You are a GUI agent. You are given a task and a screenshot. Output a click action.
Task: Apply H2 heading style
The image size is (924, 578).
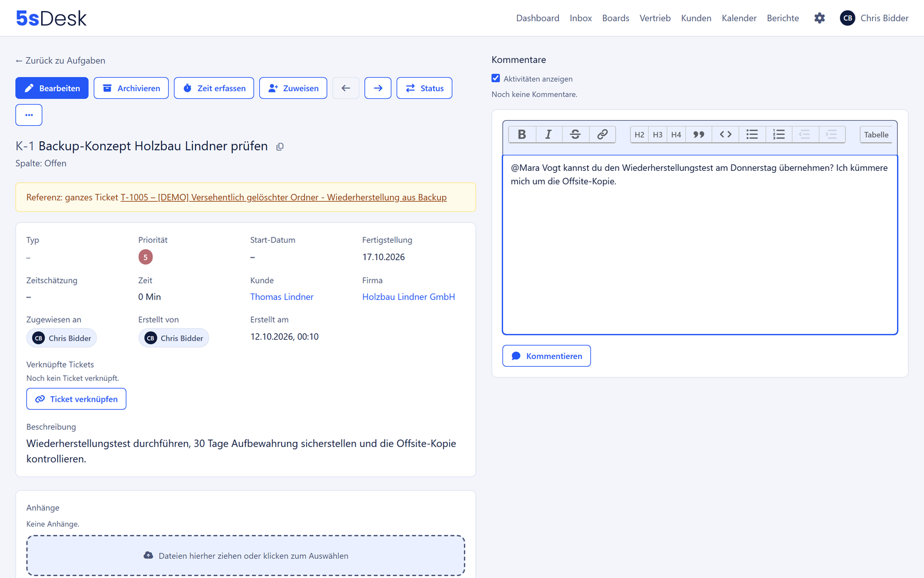pos(639,134)
